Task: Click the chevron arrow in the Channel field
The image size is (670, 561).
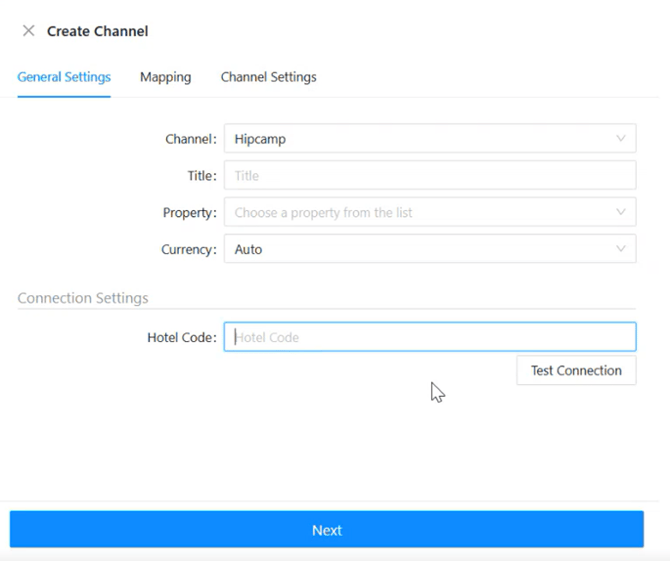Action: [621, 139]
